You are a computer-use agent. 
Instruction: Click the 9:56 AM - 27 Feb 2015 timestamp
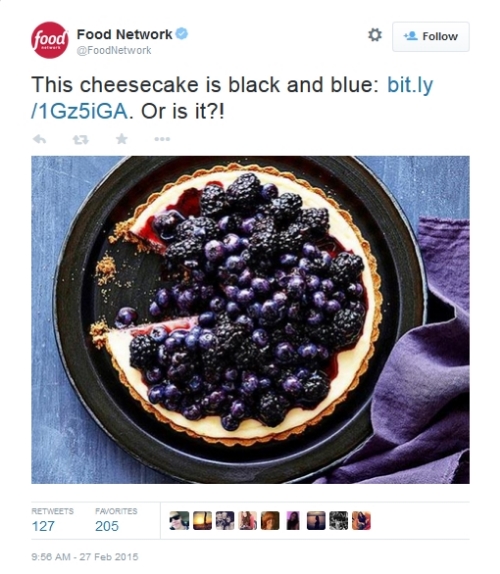click(85, 557)
